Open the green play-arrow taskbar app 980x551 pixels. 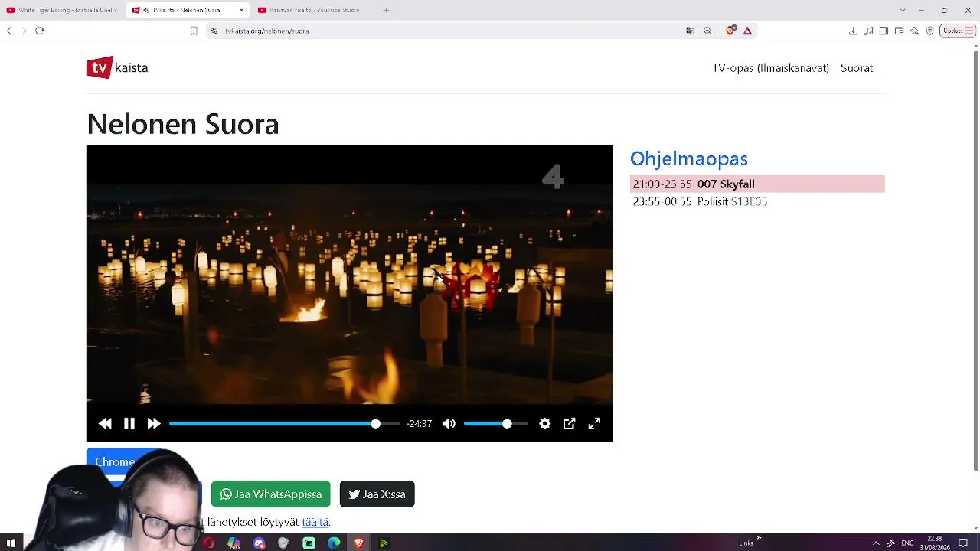384,543
